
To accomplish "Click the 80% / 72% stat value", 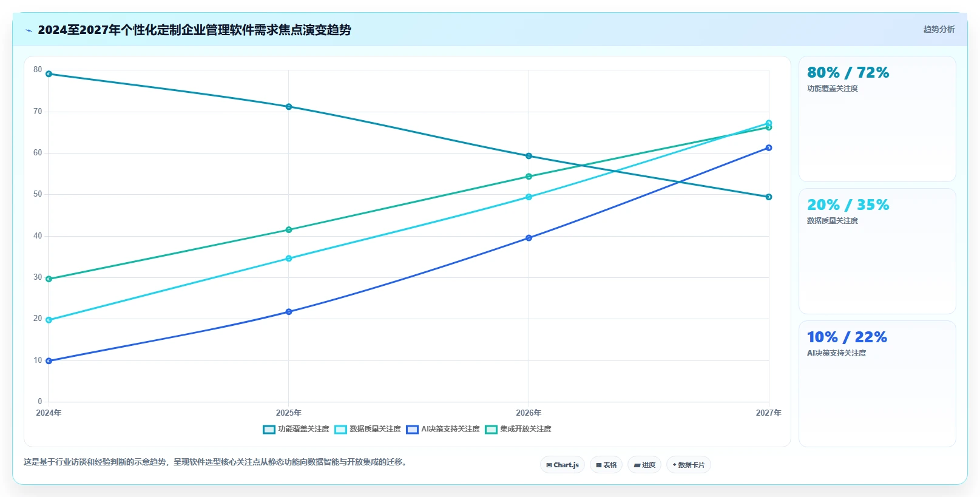I will [x=848, y=73].
